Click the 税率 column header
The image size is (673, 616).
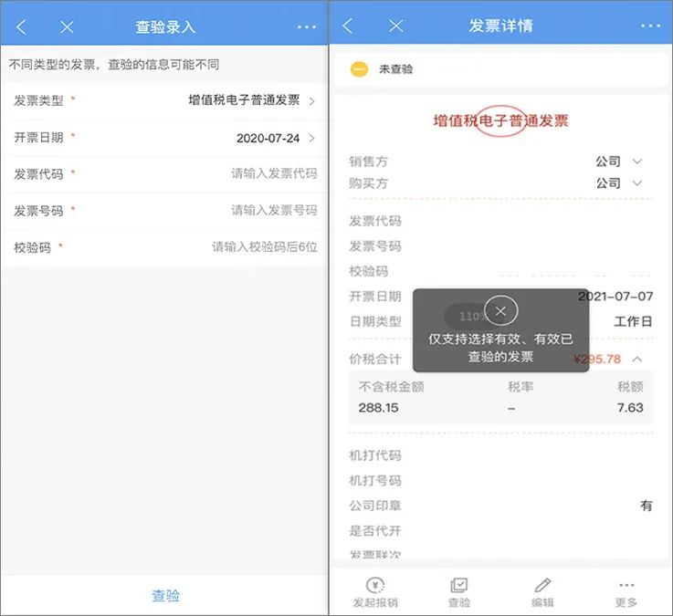tap(521, 387)
